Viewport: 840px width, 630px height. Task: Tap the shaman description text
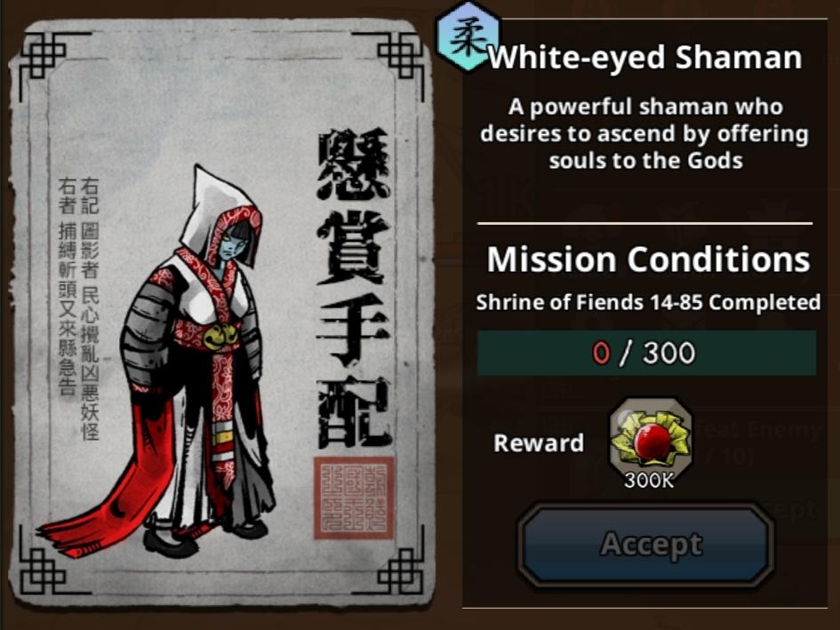point(644,134)
